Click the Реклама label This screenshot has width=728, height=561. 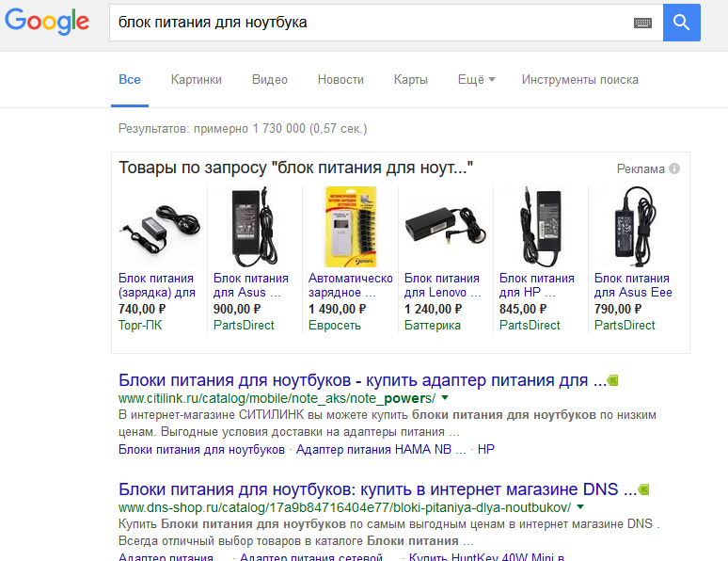pos(641,168)
